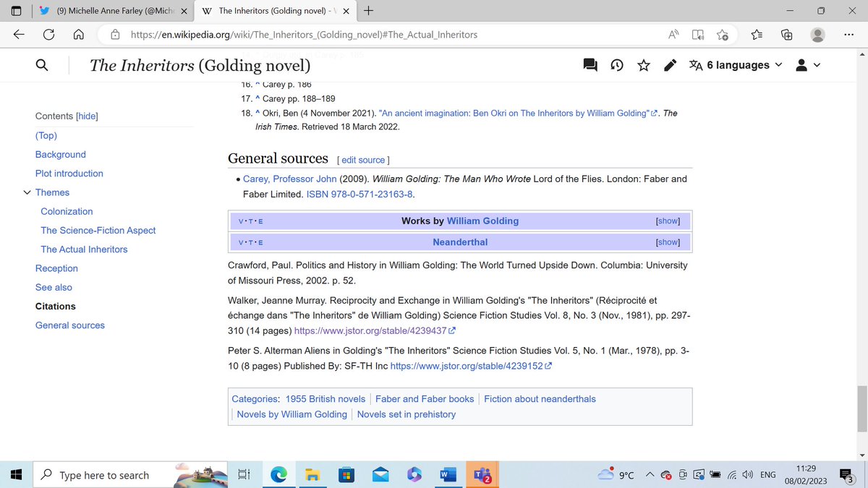
Task: Open Microsoft Word from taskbar
Action: [448, 475]
